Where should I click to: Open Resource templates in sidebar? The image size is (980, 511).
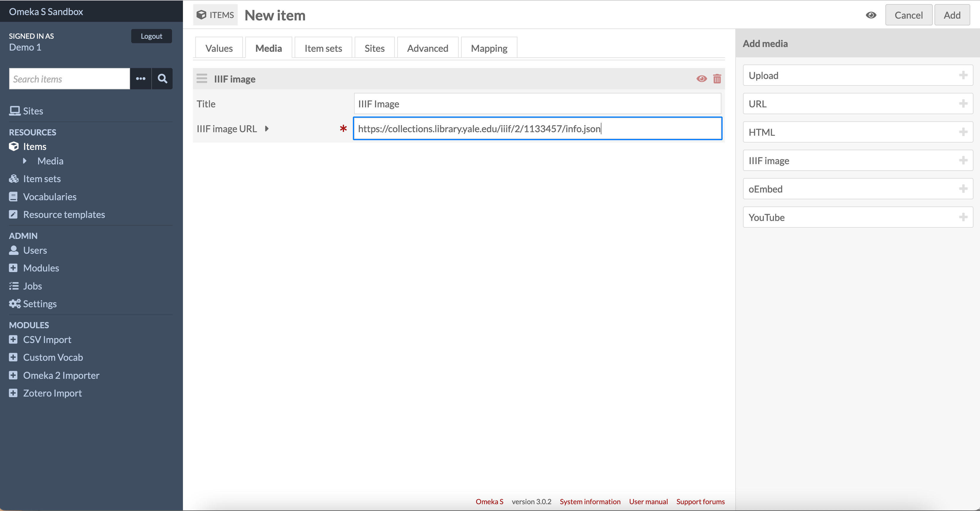57,214
